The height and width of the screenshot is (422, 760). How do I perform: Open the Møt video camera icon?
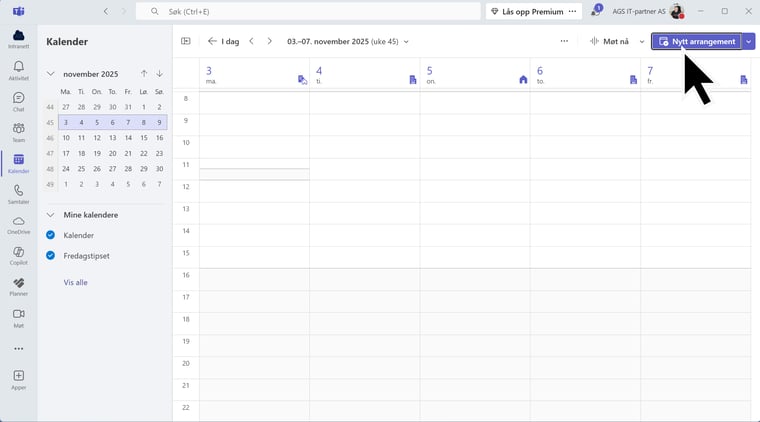18,317
